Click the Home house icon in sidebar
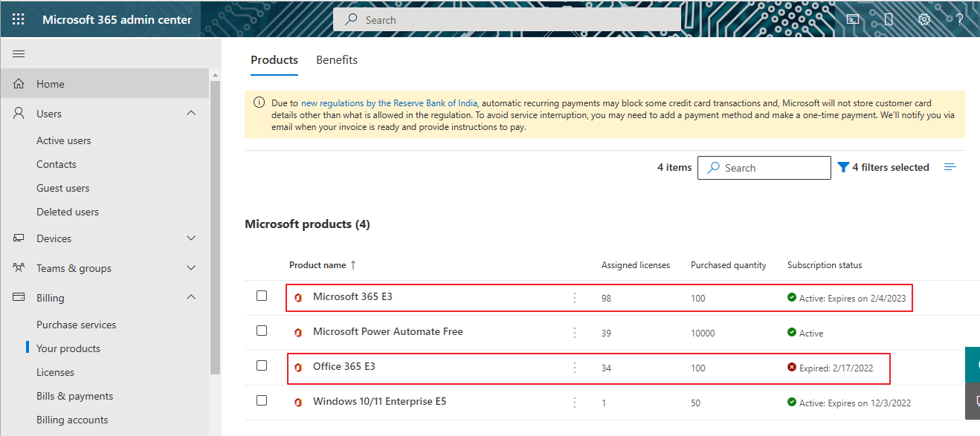The height and width of the screenshot is (436, 980). coord(19,84)
